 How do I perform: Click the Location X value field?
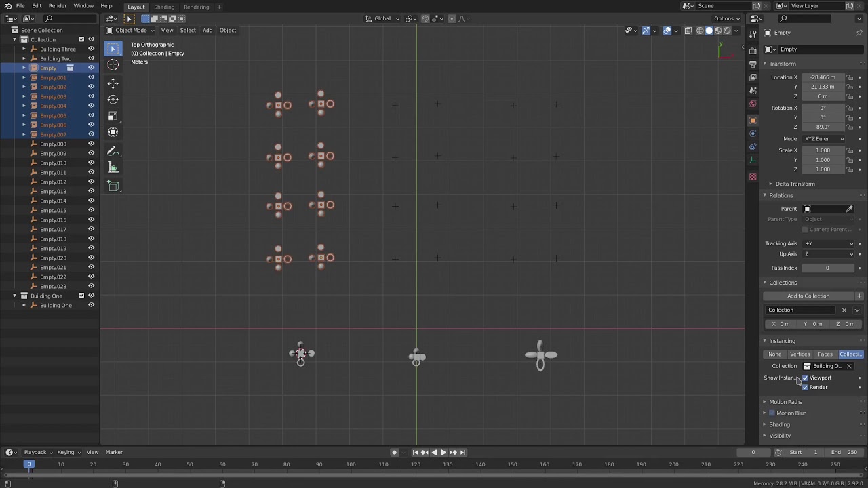coord(823,77)
